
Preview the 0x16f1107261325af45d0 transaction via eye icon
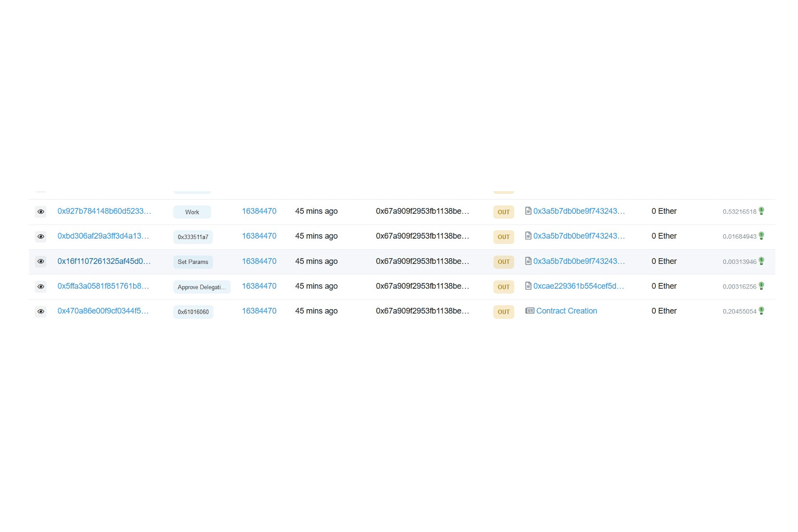41,261
